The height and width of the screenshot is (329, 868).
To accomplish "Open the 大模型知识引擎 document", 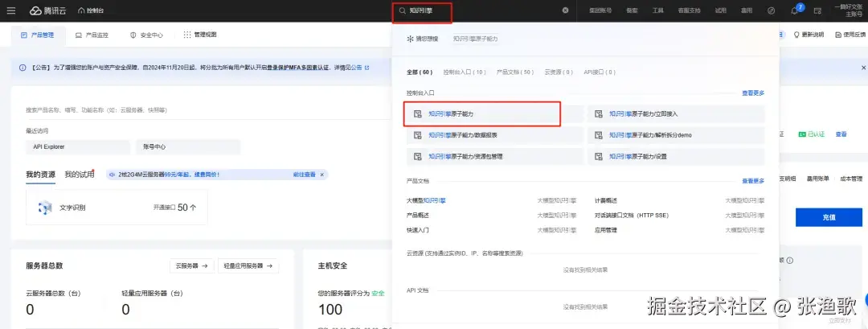I will 426,200.
